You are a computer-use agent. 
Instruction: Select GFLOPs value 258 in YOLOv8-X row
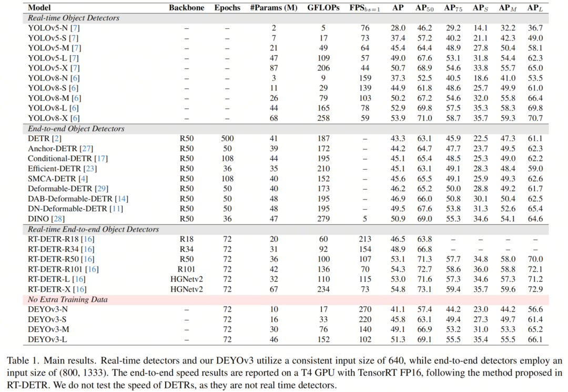click(x=323, y=118)
